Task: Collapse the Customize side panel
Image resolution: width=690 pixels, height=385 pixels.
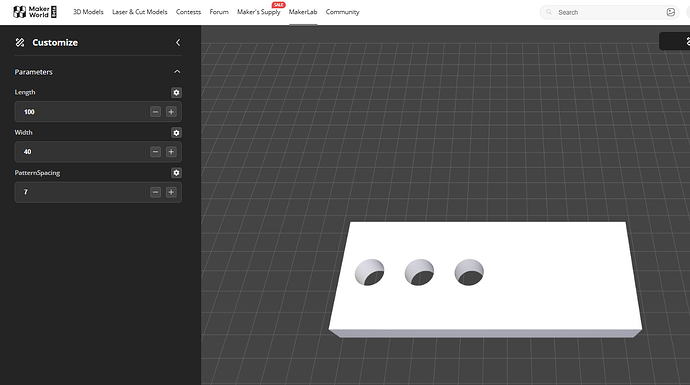Action: [178, 43]
